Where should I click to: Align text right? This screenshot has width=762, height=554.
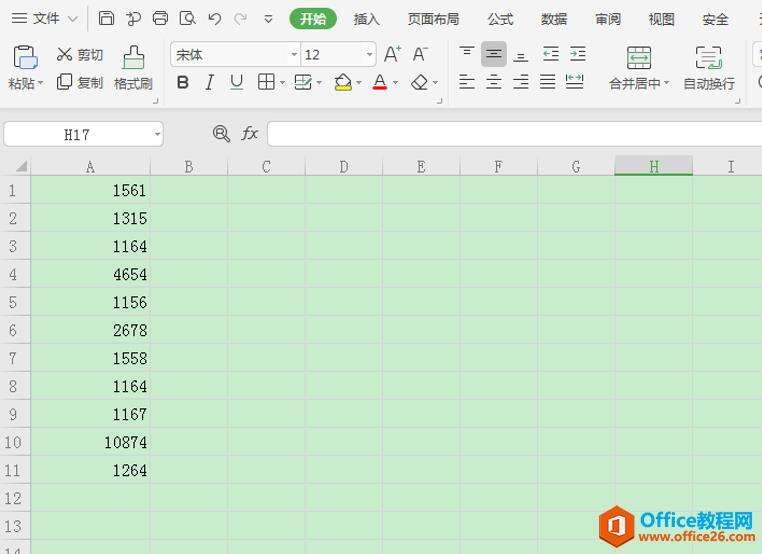pos(520,82)
